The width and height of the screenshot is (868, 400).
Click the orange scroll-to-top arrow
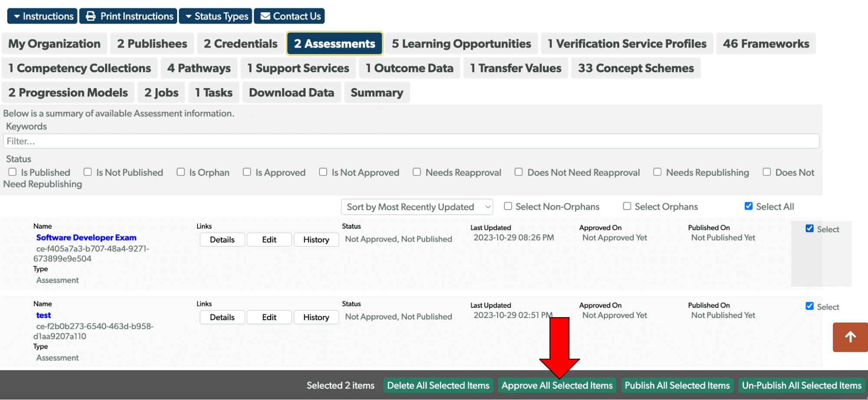849,337
